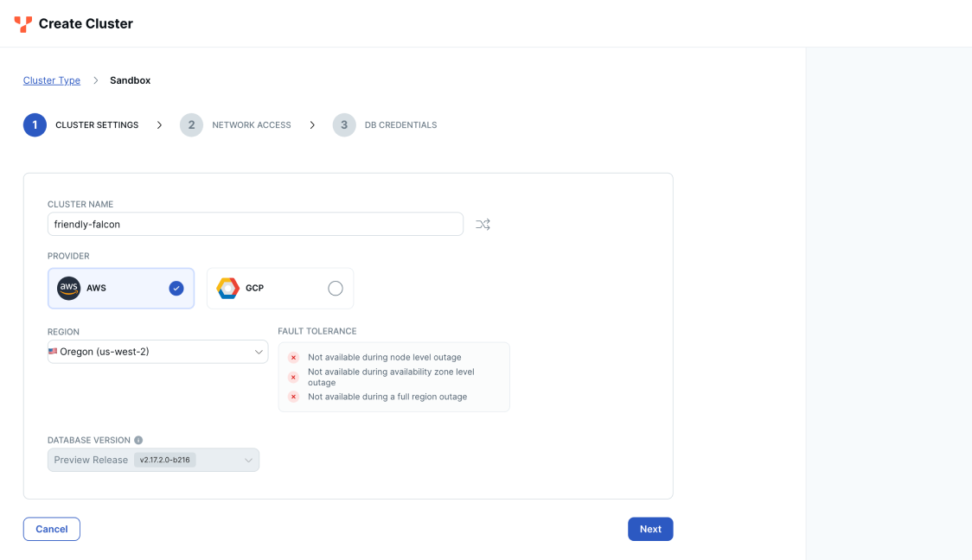Viewport: 972px width, 560px height.
Task: Click 'Not available during node level outage' text
Action: pos(384,358)
